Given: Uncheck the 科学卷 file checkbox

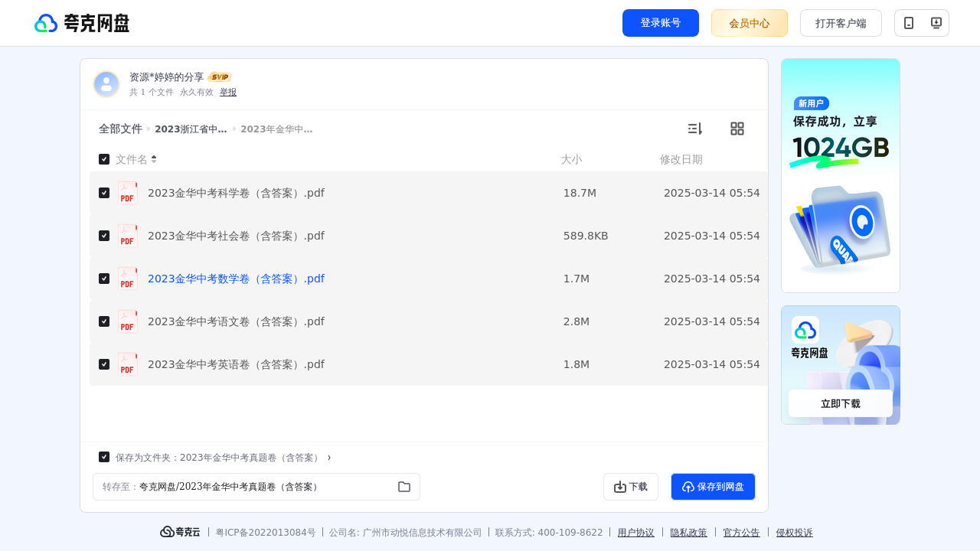Looking at the screenshot, I should pos(104,193).
